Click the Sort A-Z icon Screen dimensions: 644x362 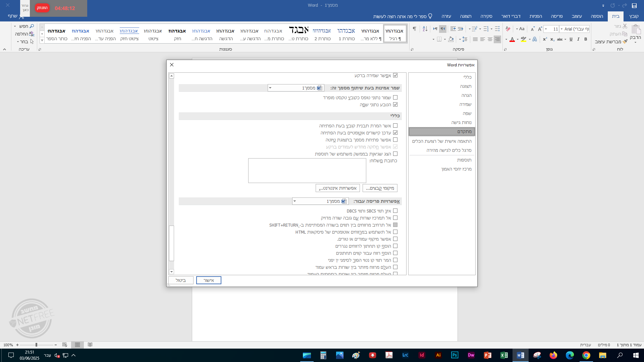pyautogui.click(x=425, y=29)
